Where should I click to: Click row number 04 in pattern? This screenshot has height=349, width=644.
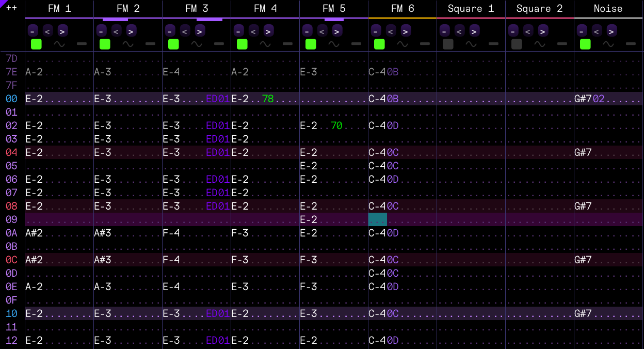point(11,152)
